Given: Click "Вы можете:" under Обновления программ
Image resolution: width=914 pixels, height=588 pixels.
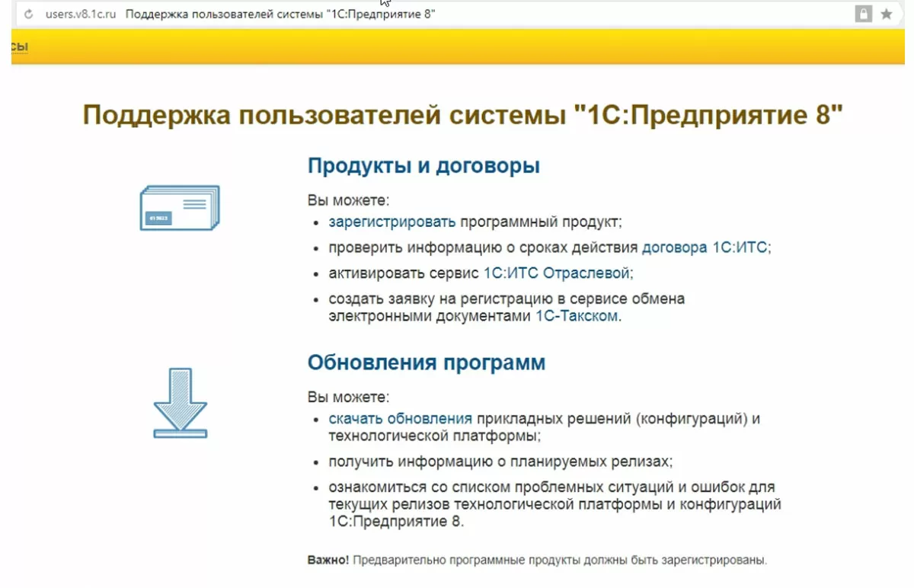Looking at the screenshot, I should pyautogui.click(x=348, y=397).
